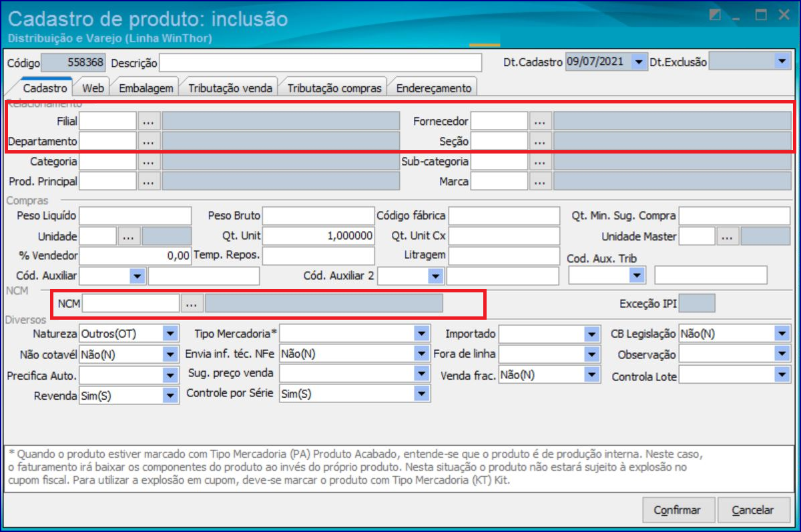Open the Embalagem tab
Viewport: 801px width, 532px height.
(146, 87)
